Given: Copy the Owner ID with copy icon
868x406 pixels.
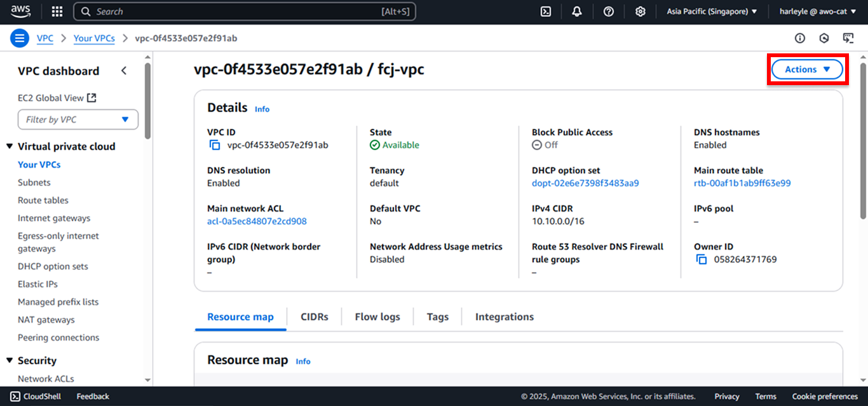Looking at the screenshot, I should (702, 259).
